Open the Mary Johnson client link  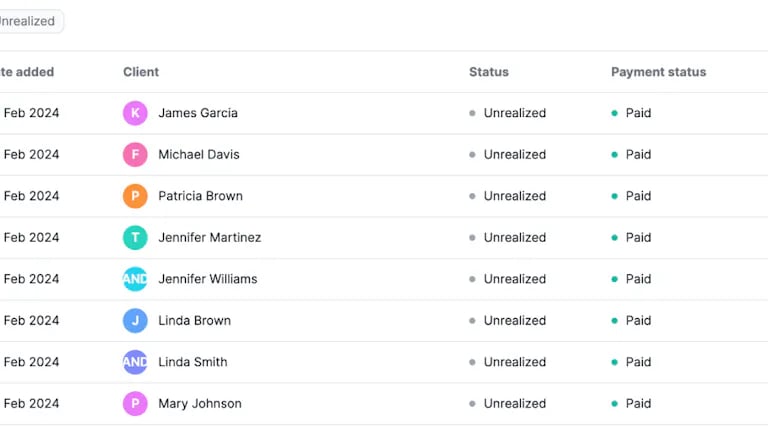(x=200, y=403)
